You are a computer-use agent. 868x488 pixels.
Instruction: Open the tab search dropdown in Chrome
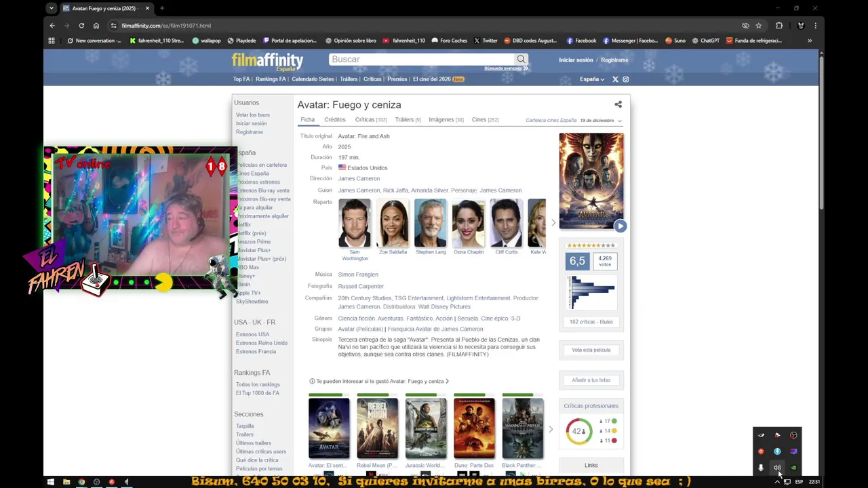52,8
